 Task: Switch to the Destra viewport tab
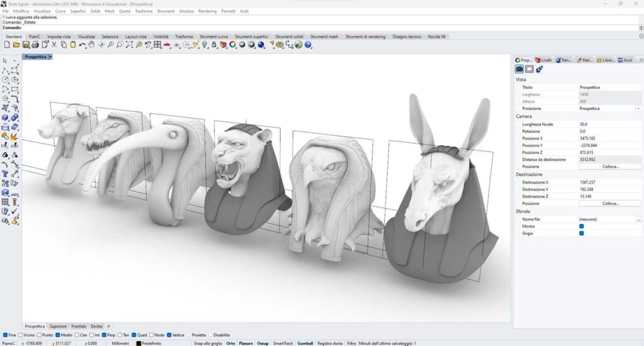96,326
